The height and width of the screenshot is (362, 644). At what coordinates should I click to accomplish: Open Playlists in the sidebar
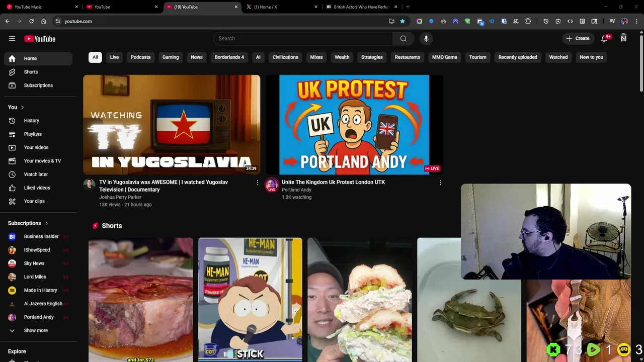click(x=38, y=134)
